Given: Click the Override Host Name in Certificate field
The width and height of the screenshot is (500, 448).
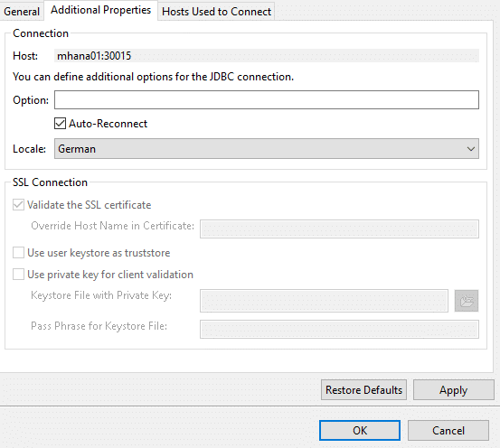Looking at the screenshot, I should click(x=339, y=229).
